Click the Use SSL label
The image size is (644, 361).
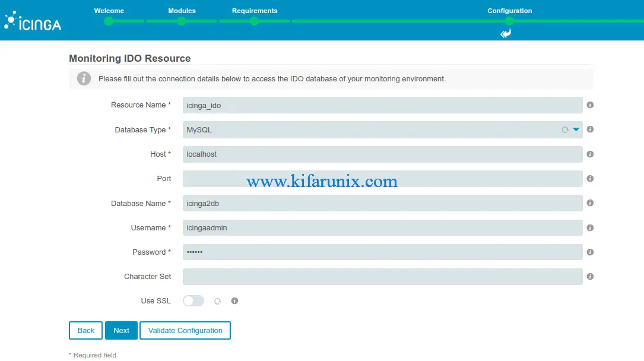[x=156, y=301]
